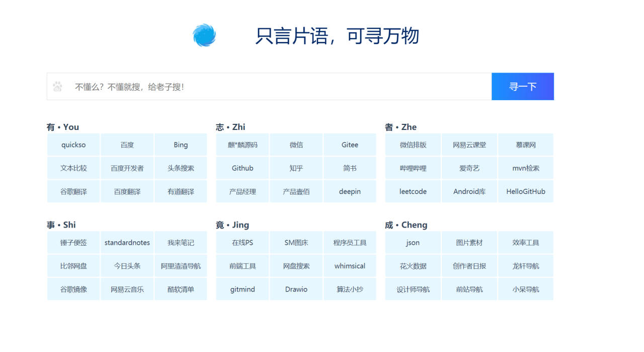Open the 锤子便签 link
This screenshot has height=352, width=644.
73,242
